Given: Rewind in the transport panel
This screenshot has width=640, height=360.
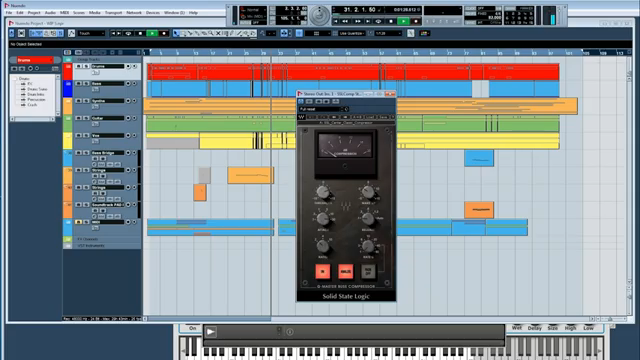Looking at the screenshot, I should click(345, 21).
